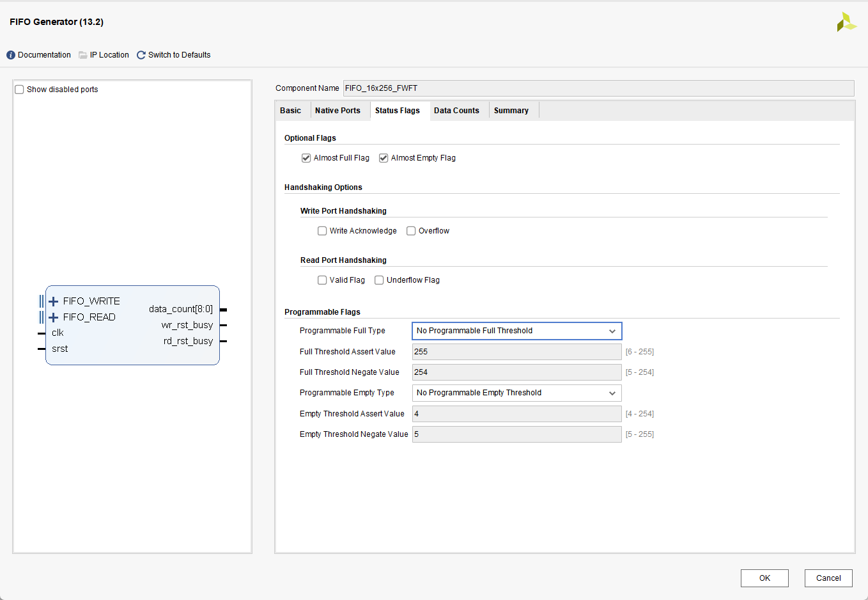Switch to the Data Counts tab
The image size is (868, 600).
click(456, 111)
